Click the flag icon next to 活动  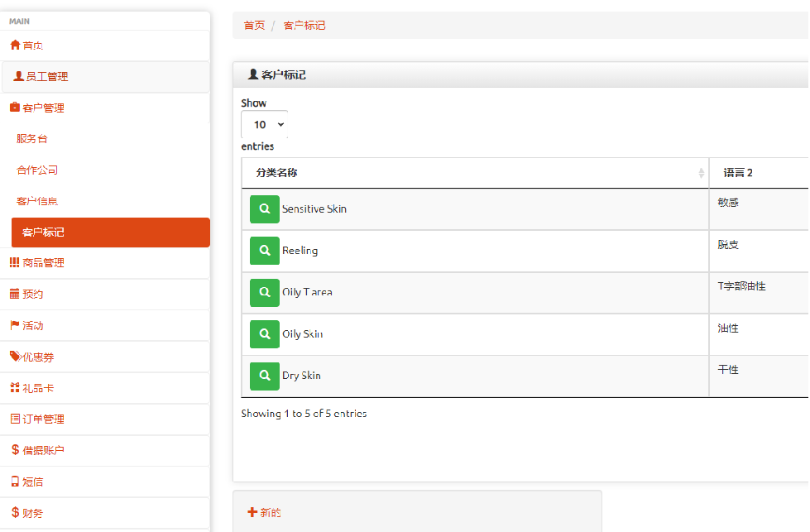[14, 325]
